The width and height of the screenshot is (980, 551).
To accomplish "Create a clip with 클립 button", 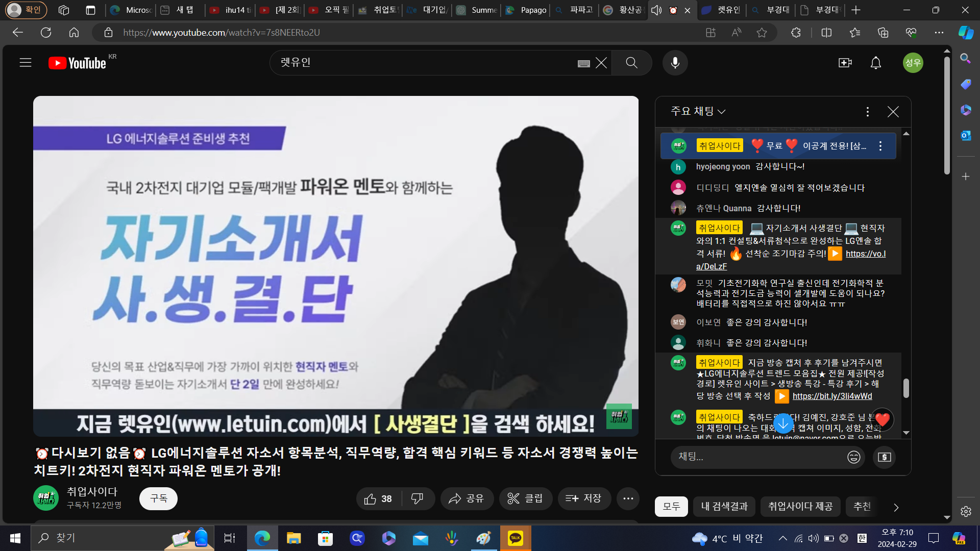I will [x=525, y=498].
